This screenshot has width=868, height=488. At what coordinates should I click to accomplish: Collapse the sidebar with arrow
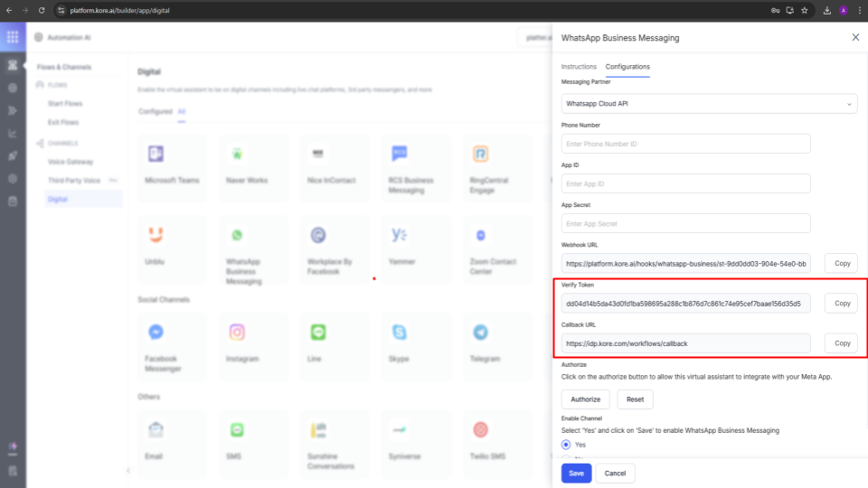pos(127,470)
